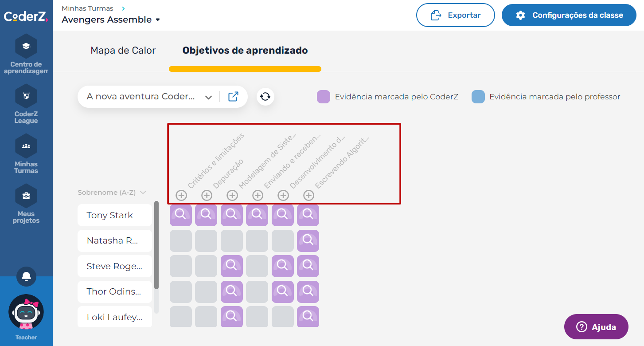Open Tony Stark's first evidence magnifier cell

pos(181,215)
